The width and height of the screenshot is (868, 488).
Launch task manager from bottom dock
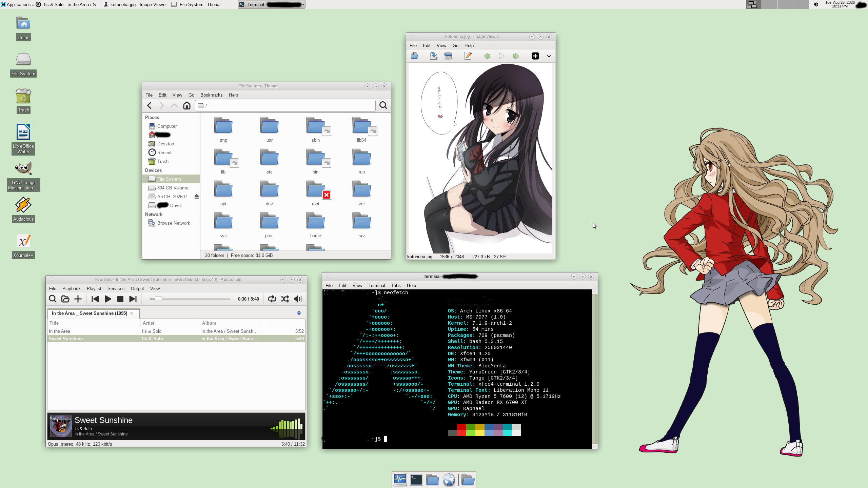(x=400, y=480)
